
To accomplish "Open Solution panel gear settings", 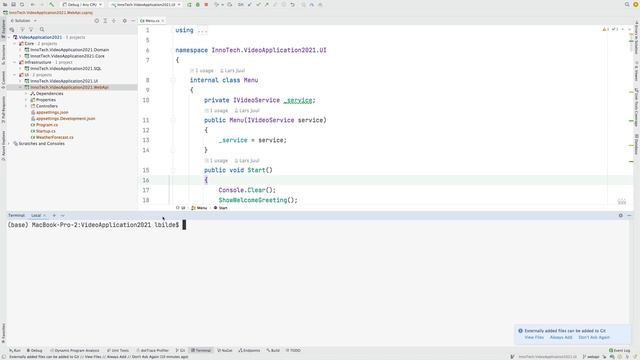I will coord(124,20).
